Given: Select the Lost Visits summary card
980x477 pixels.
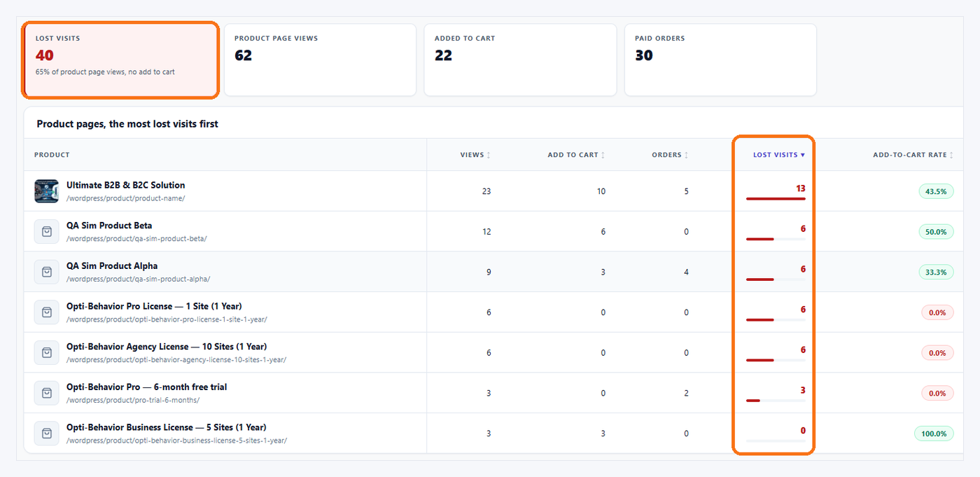Looking at the screenshot, I should click(x=121, y=60).
